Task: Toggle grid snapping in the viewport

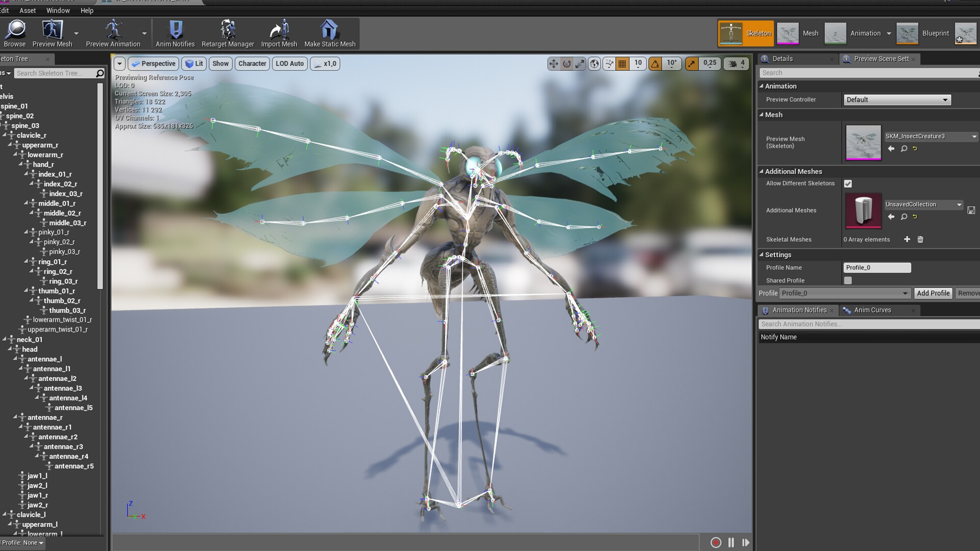Action: coord(622,64)
